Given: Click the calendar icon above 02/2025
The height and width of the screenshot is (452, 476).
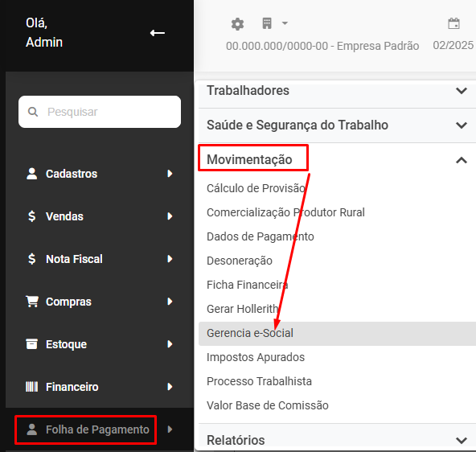Looking at the screenshot, I should pyautogui.click(x=453, y=23).
